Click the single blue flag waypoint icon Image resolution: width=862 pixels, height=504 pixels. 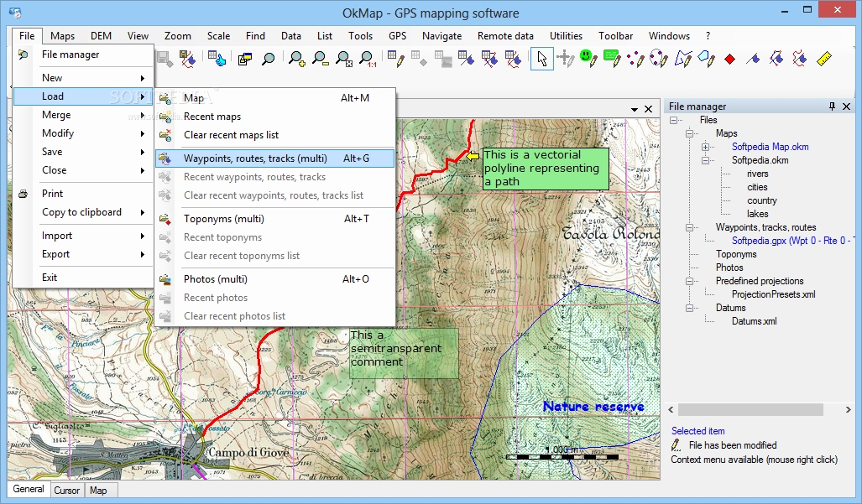tap(753, 58)
